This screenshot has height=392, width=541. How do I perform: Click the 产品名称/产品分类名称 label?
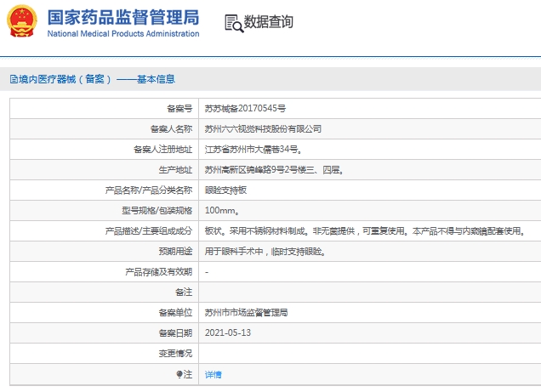tap(149, 190)
